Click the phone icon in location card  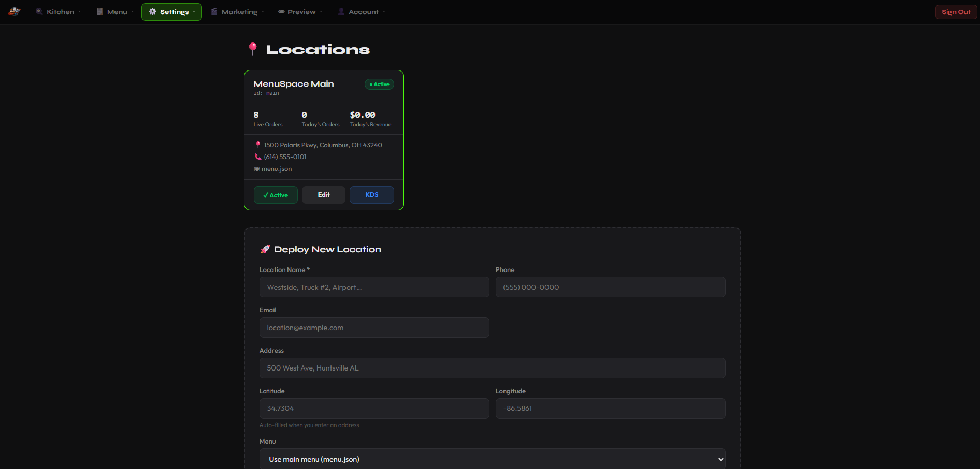tap(258, 157)
